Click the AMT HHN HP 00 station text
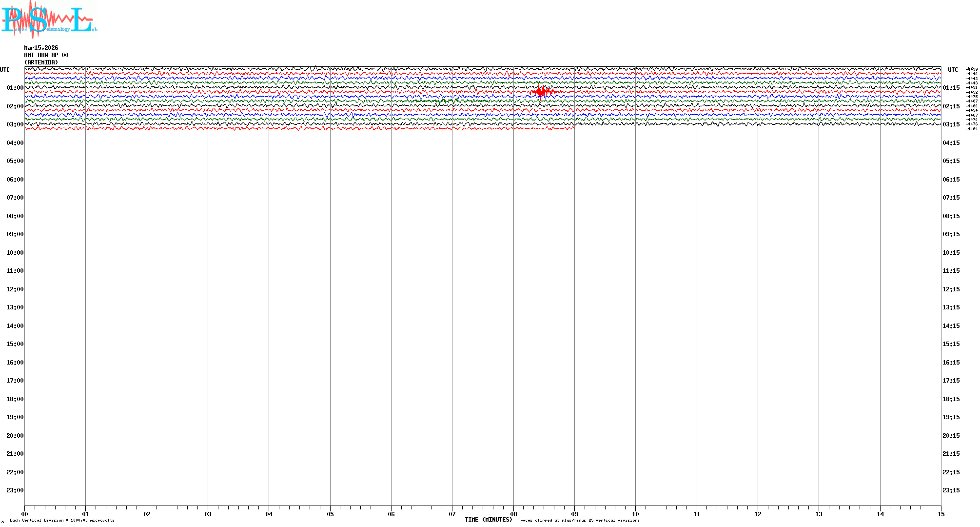980x527 pixels. pos(46,55)
